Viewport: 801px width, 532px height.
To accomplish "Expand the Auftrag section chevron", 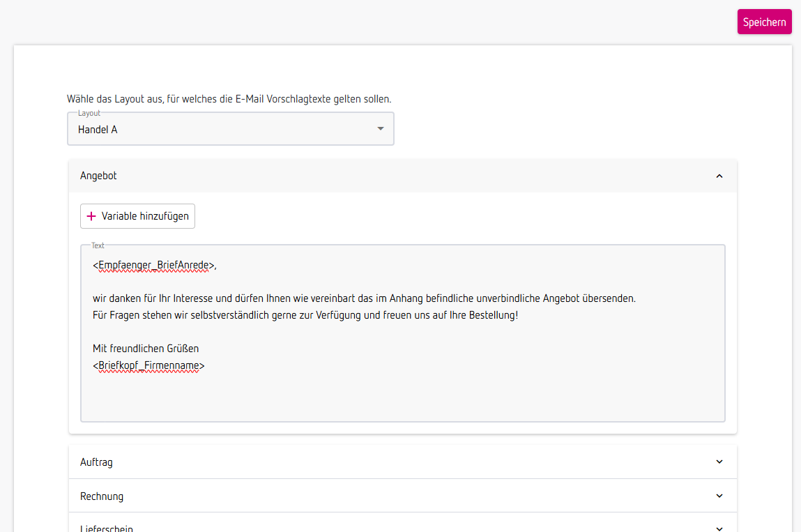I will click(x=719, y=462).
